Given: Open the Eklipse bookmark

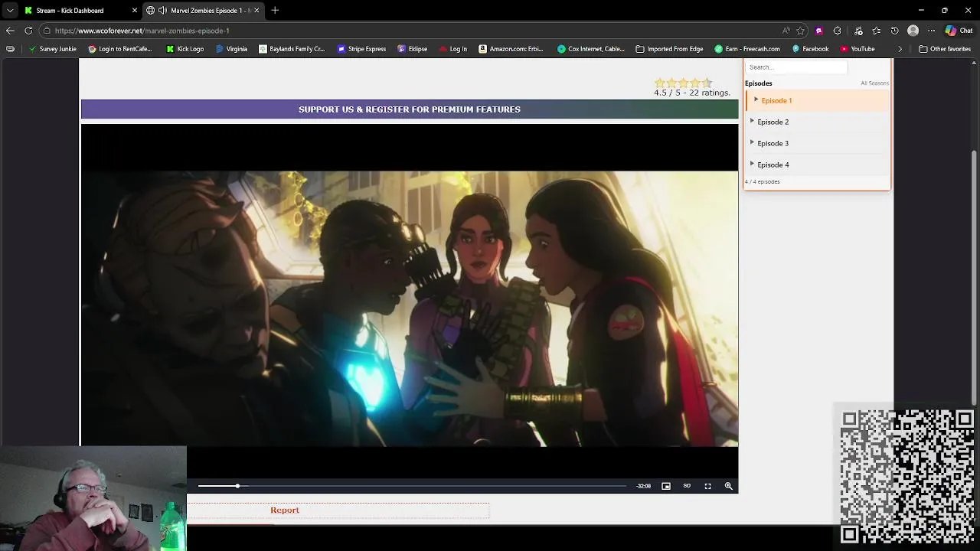Looking at the screenshot, I should (412, 49).
